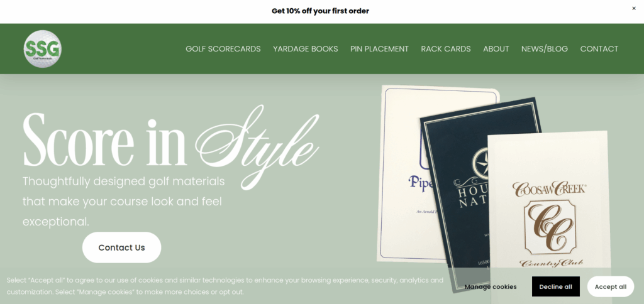Screen dimensions: 644x304
Task: Click the 'Thoughtfully designed golf materials' tagline
Action: coord(124,202)
